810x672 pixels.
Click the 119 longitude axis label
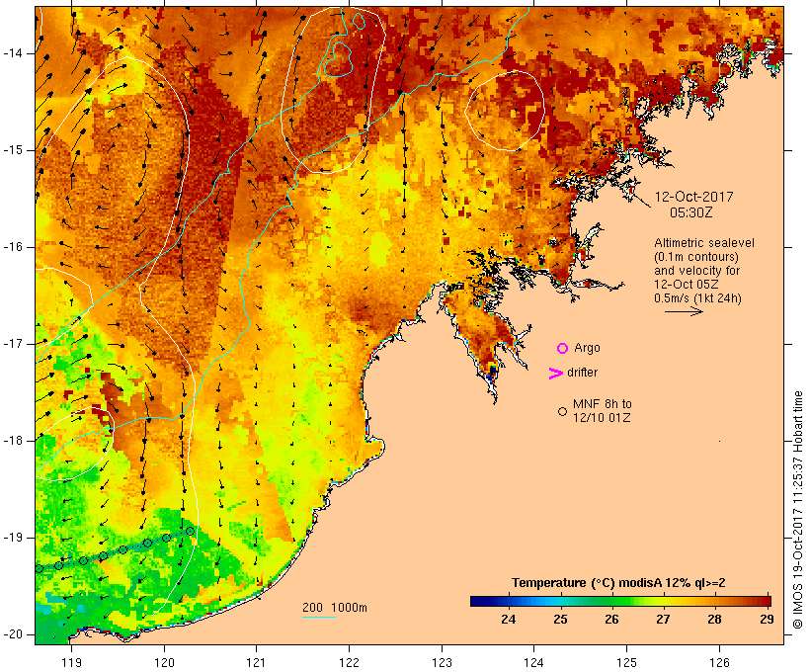[71, 663]
